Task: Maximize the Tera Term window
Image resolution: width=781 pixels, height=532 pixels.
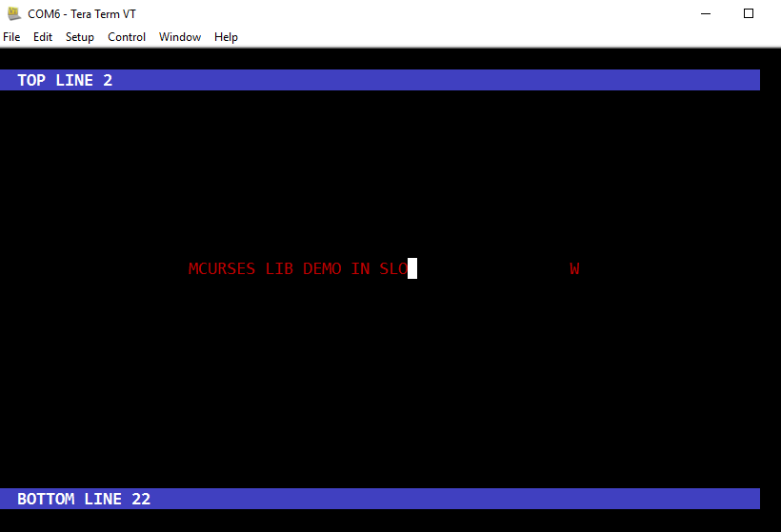Action: pos(748,13)
